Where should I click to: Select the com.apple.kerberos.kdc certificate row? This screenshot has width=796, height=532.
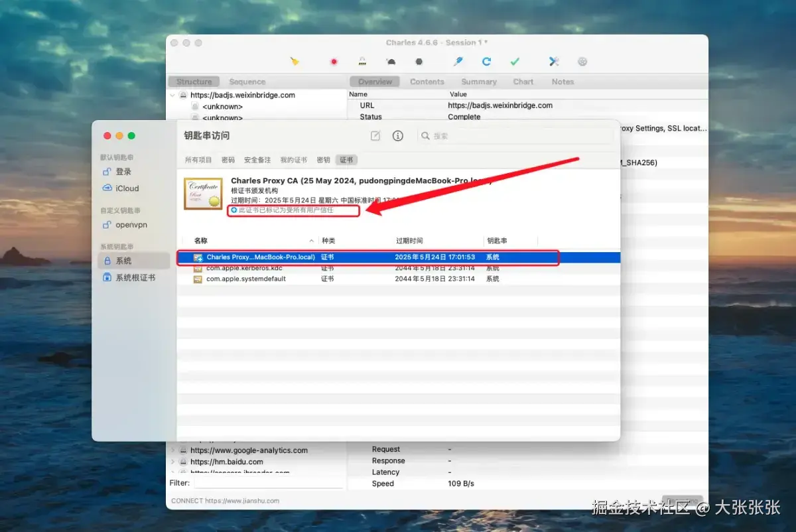(399, 268)
